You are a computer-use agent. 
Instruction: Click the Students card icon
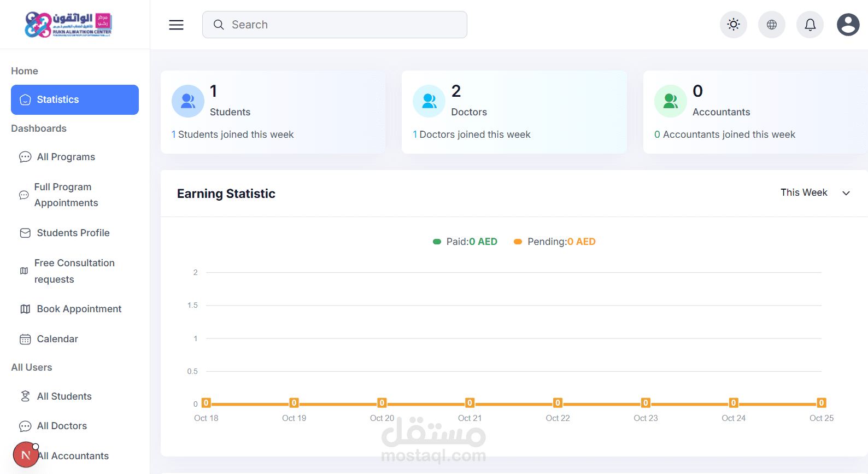tap(187, 101)
